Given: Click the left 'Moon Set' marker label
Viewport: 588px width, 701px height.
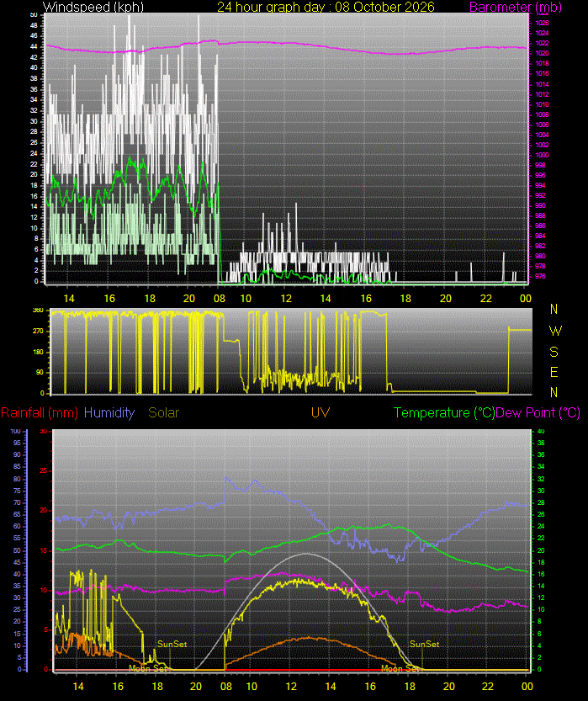Looking at the screenshot, I should tap(148, 668).
